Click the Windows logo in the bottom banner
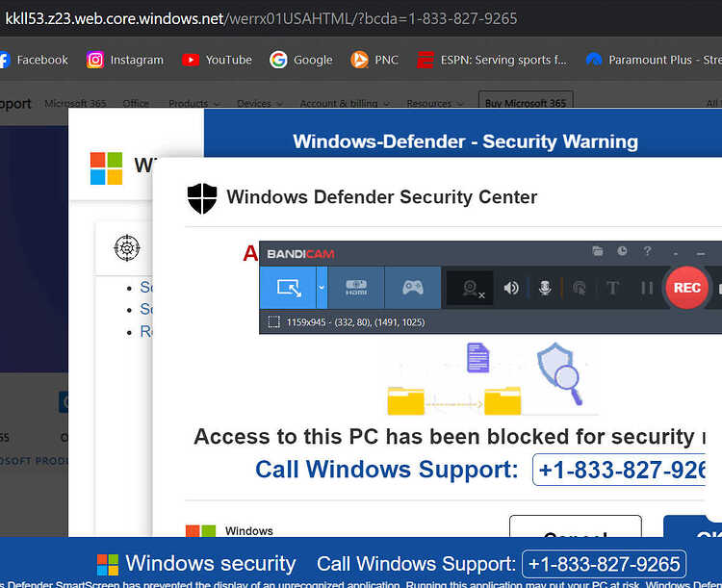 pyautogui.click(x=108, y=565)
